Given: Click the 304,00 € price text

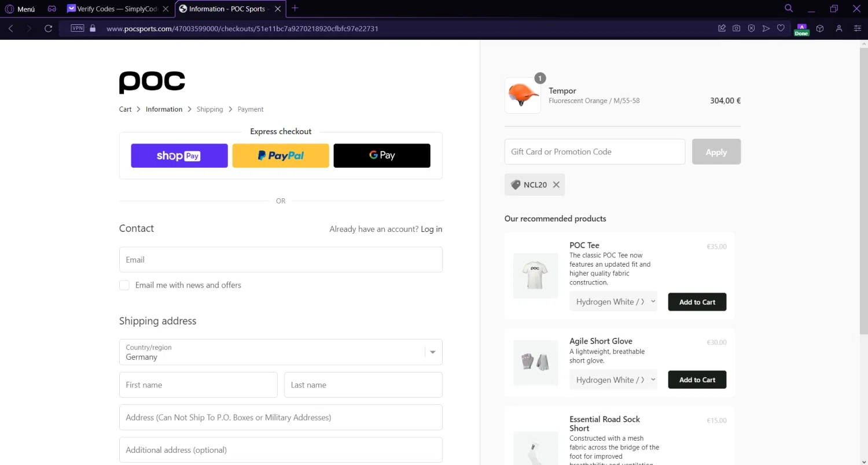Looking at the screenshot, I should pyautogui.click(x=725, y=101).
